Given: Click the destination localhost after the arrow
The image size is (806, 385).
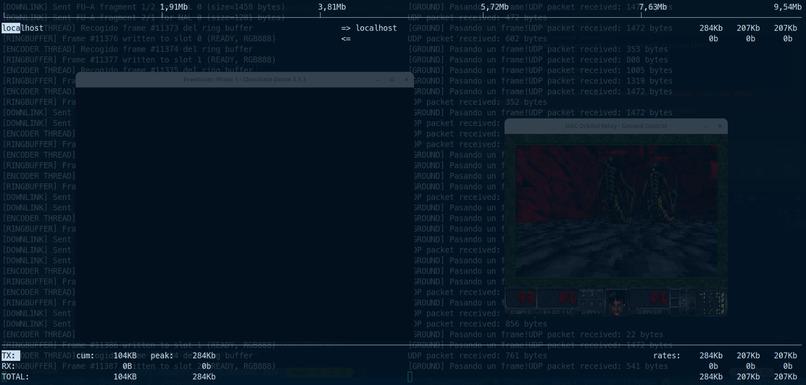Looking at the screenshot, I should pos(376,28).
